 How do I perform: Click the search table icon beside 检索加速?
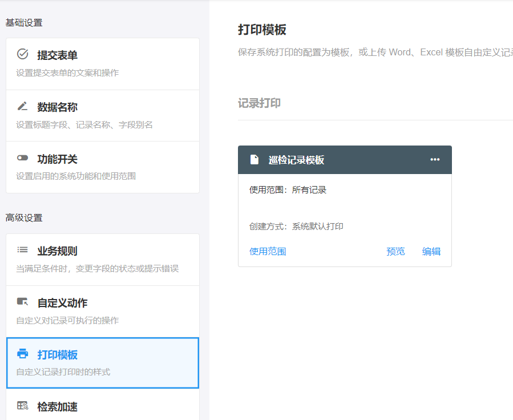coord(23,406)
